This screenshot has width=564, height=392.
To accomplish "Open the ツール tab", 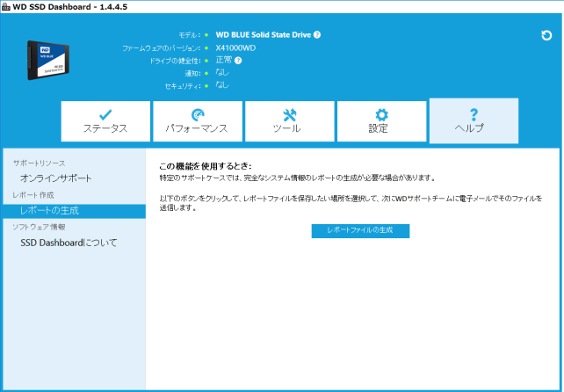I will tap(290, 121).
